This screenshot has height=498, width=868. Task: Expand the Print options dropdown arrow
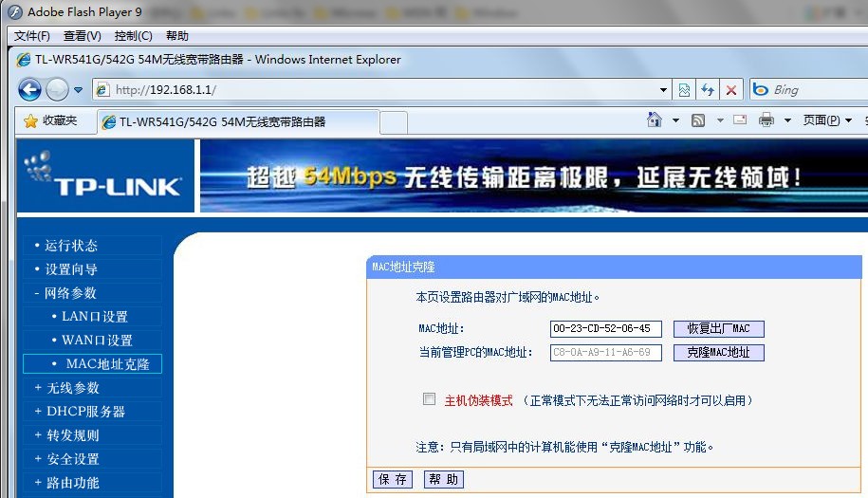click(x=787, y=120)
